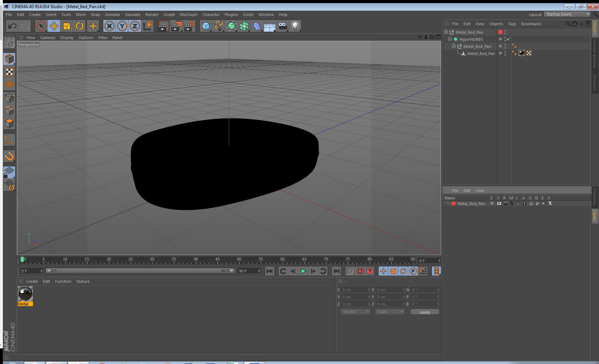Viewport: 599px width, 364px height.
Task: Toggle the Y axis lock
Action: click(x=122, y=26)
